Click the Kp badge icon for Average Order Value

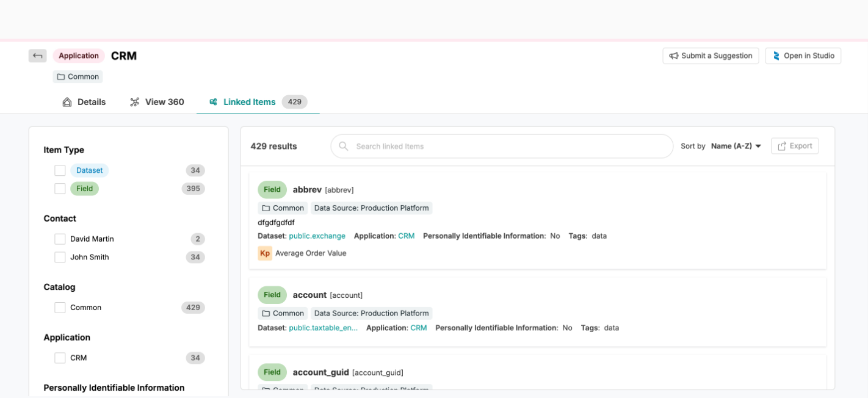pos(265,253)
